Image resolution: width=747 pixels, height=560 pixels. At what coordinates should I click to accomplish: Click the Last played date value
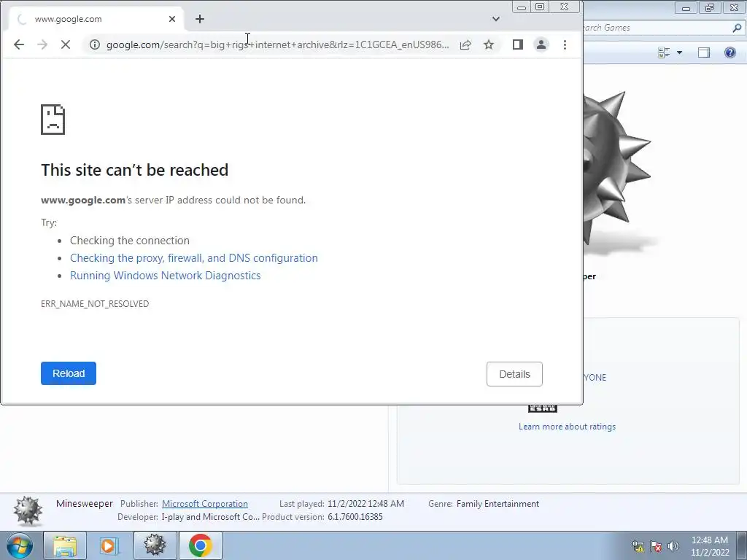point(366,504)
